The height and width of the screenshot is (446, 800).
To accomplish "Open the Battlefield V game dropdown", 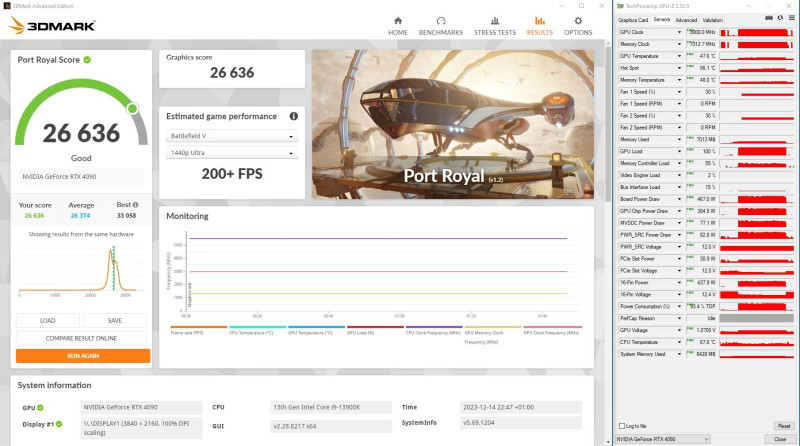I will 232,136.
